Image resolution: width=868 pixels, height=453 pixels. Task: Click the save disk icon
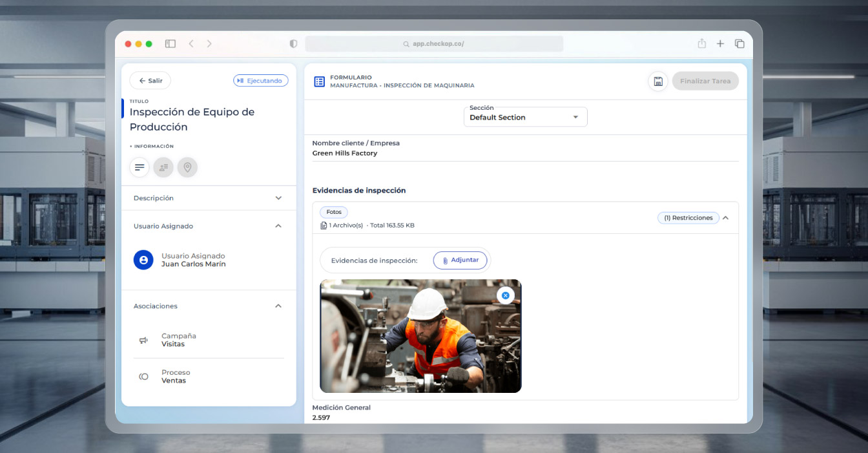point(658,81)
